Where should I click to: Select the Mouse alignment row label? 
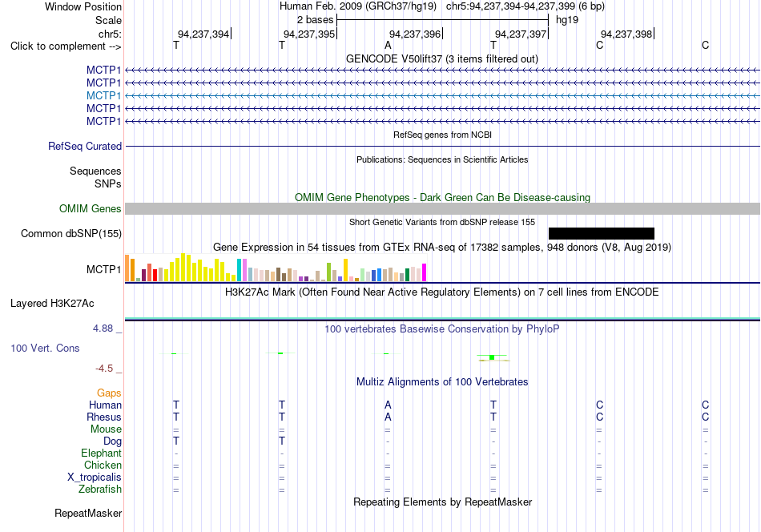point(106,429)
